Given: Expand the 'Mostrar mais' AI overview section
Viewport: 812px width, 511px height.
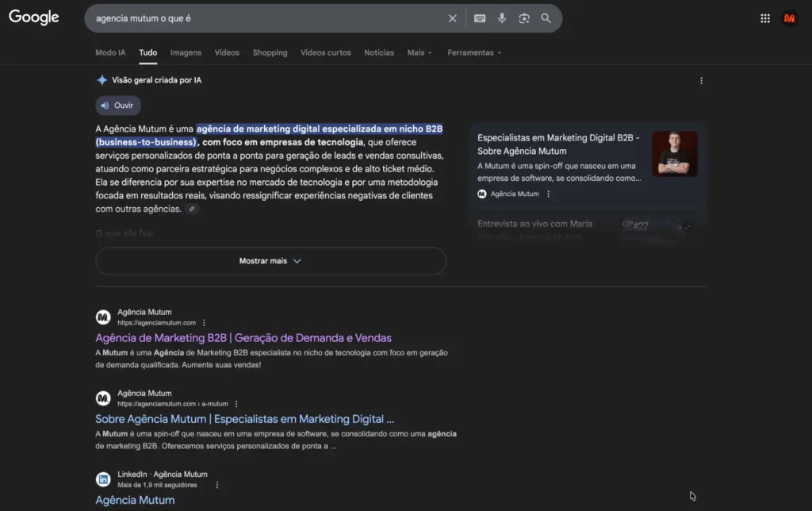Looking at the screenshot, I should point(270,261).
